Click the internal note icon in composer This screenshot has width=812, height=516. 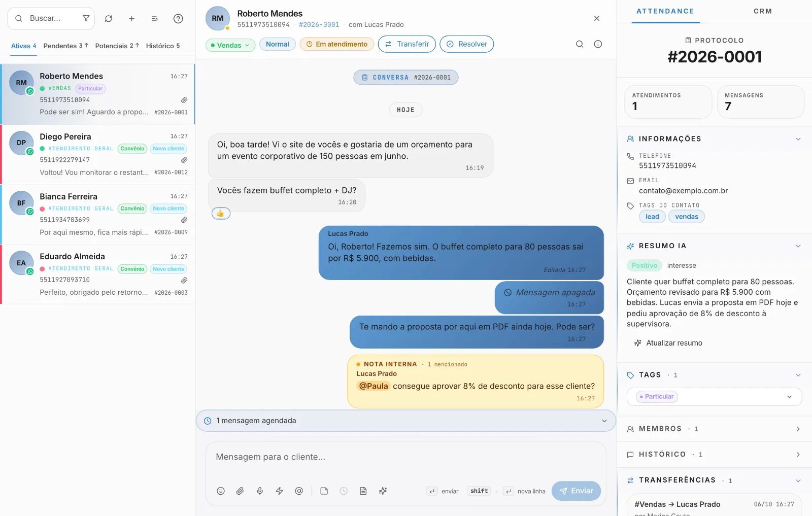click(x=324, y=491)
